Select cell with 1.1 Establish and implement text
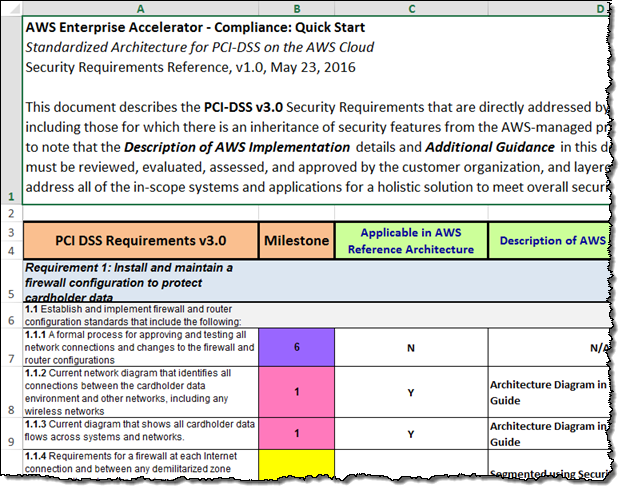This screenshot has width=624, height=491. pyautogui.click(x=140, y=316)
